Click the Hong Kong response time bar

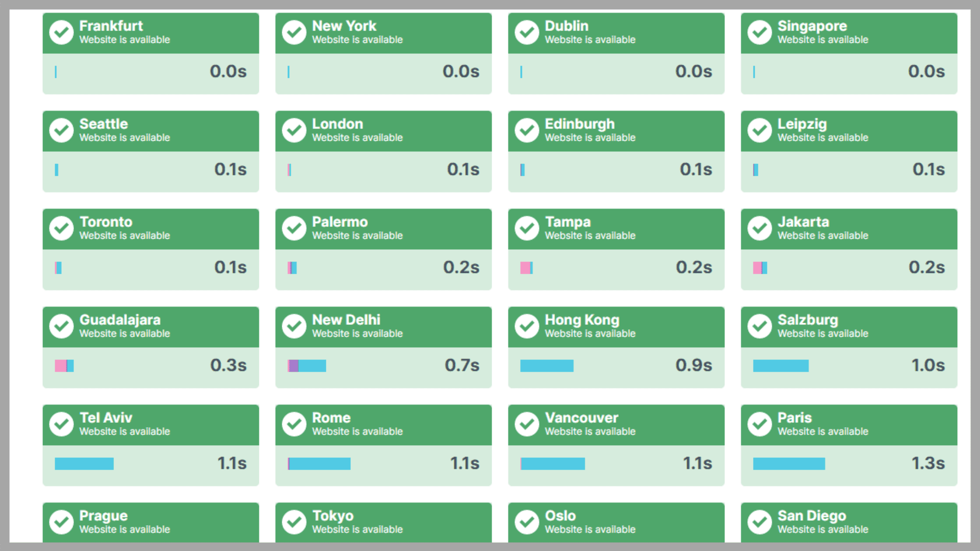[x=546, y=366]
